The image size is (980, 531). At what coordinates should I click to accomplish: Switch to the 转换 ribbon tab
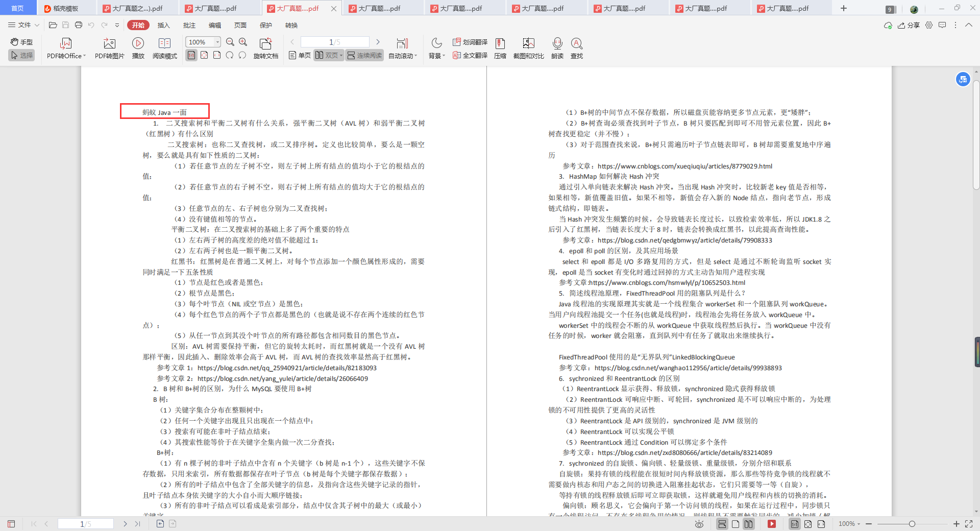coord(291,25)
